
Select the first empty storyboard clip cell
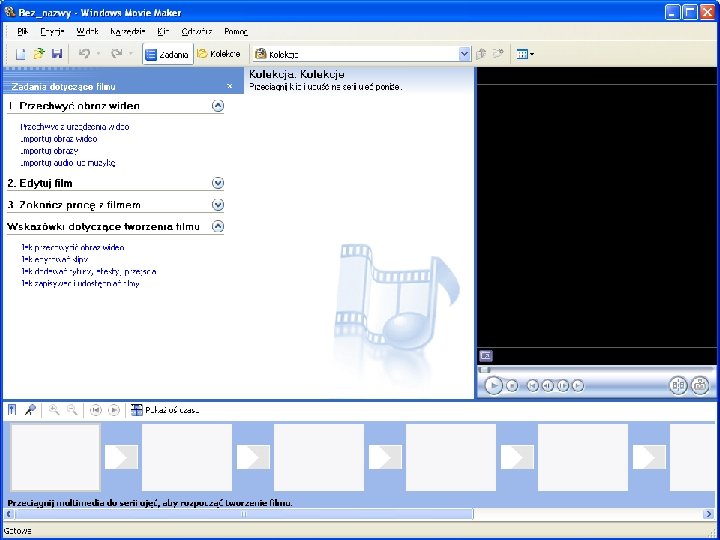point(55,457)
